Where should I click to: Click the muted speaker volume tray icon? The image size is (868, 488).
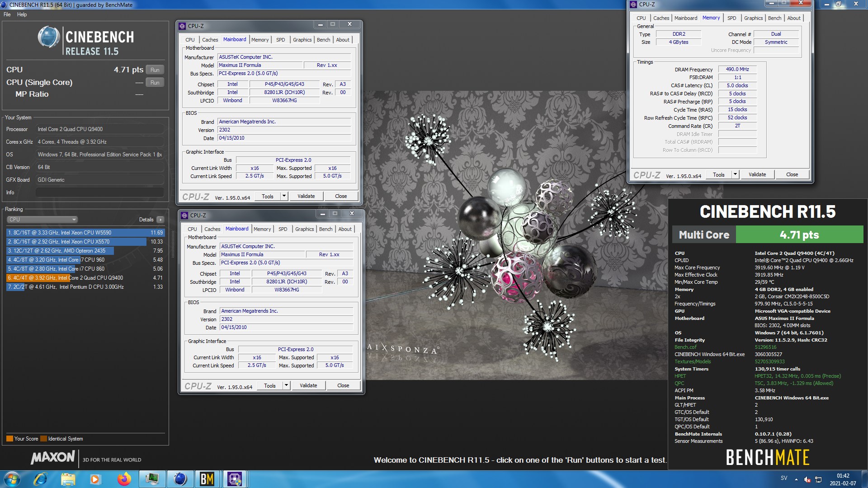(x=807, y=479)
